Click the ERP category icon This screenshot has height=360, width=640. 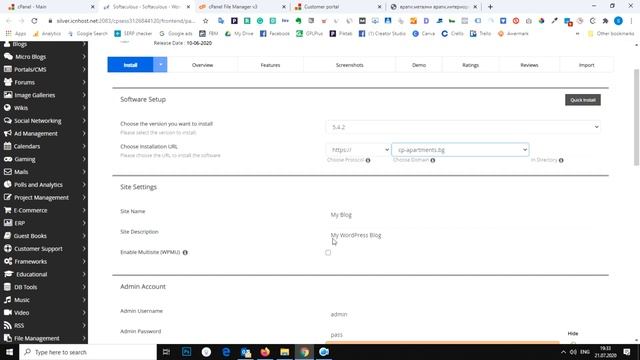(x=8, y=223)
